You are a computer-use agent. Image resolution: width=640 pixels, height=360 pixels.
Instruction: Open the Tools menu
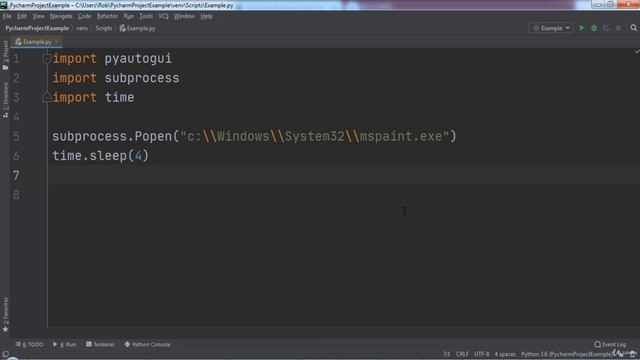146,16
